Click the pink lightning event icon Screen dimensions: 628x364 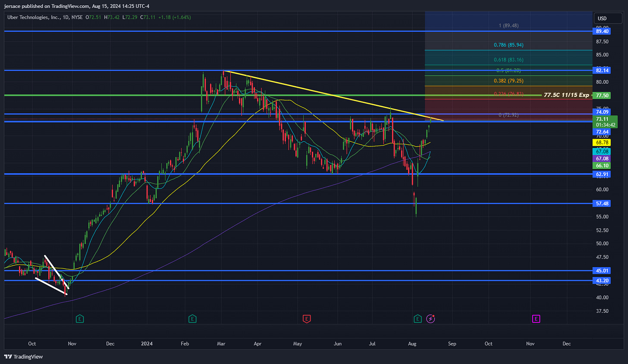[x=430, y=319]
